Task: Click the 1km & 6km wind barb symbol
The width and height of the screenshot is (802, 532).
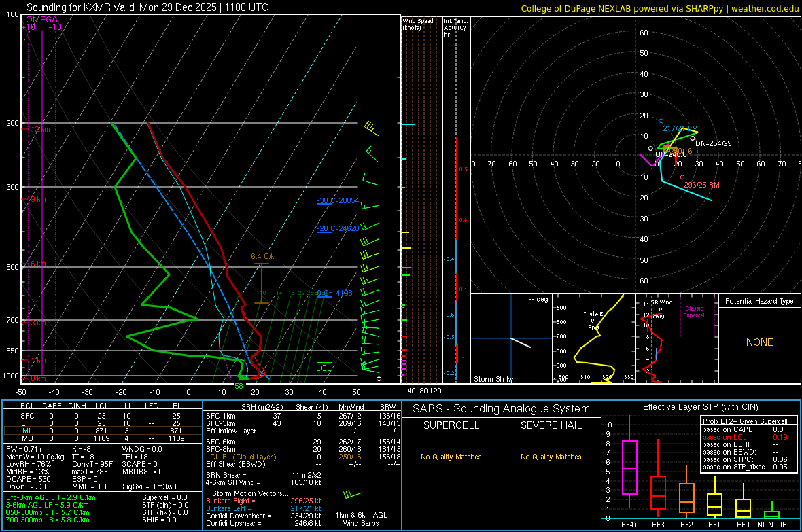Action: (353, 494)
